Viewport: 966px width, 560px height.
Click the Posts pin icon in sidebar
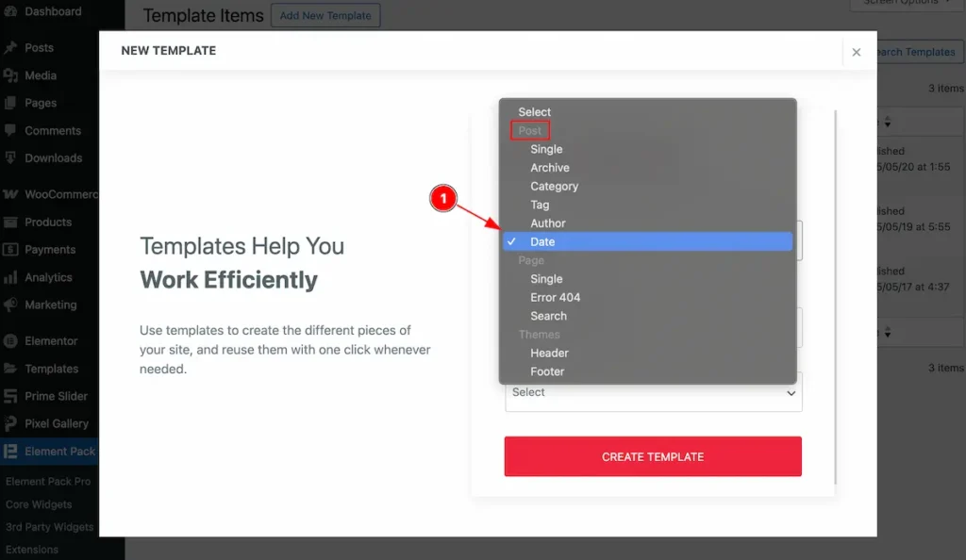click(x=10, y=48)
